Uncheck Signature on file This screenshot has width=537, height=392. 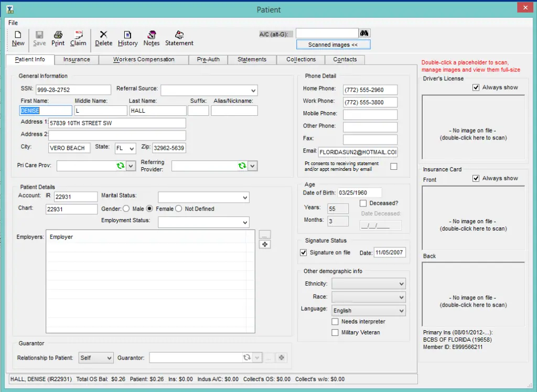303,252
